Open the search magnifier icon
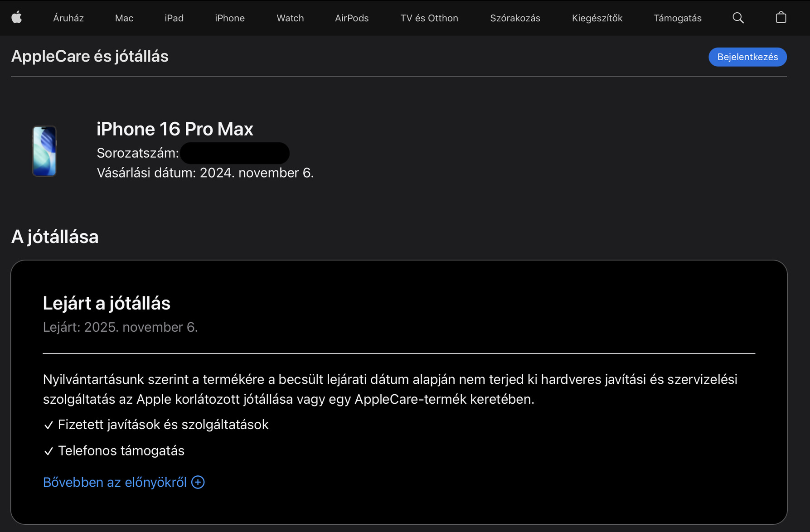The image size is (810, 532). point(738,18)
